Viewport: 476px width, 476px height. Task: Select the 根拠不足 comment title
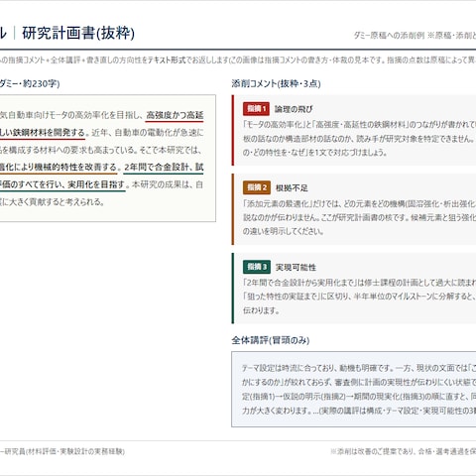click(x=292, y=188)
